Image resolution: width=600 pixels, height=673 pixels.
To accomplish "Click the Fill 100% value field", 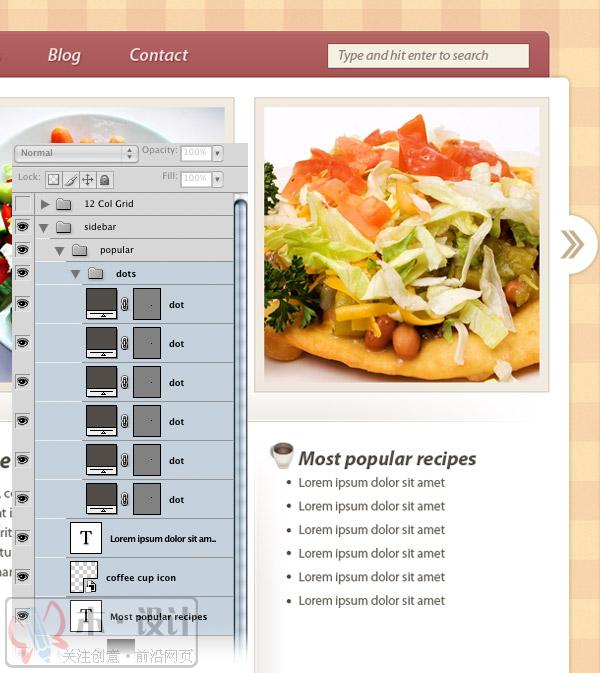I will pos(196,179).
